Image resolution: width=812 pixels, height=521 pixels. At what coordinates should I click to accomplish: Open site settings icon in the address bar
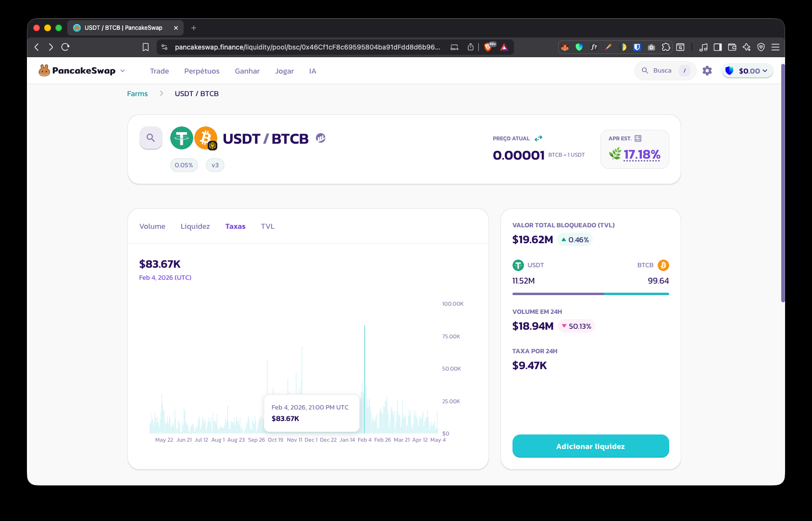pos(164,47)
